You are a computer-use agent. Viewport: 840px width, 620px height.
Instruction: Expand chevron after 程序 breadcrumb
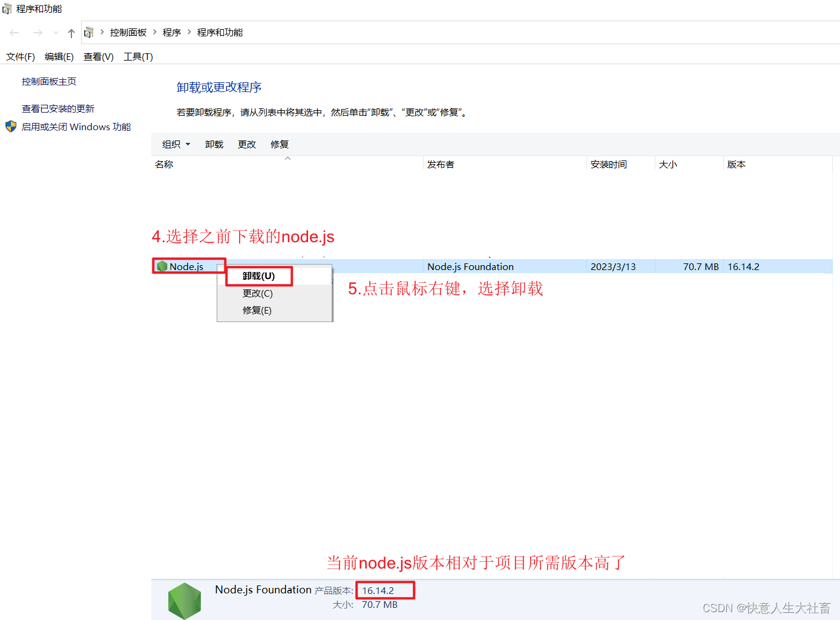pyautogui.click(x=189, y=32)
